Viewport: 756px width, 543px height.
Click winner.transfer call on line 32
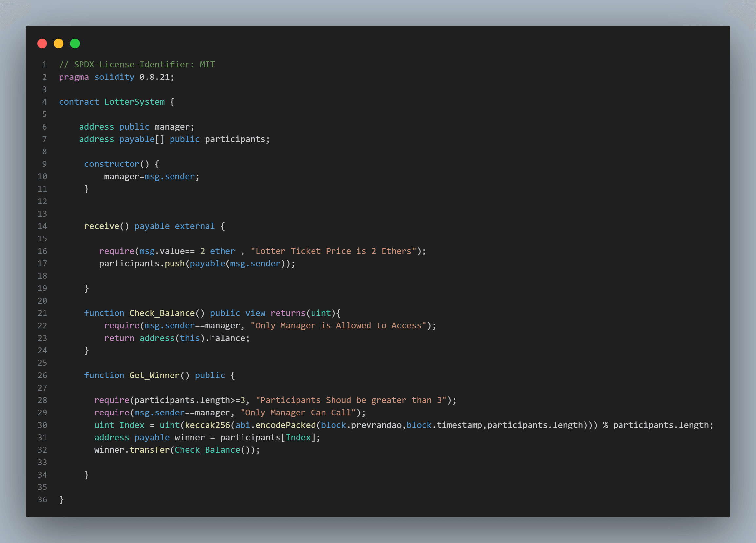pyautogui.click(x=132, y=450)
